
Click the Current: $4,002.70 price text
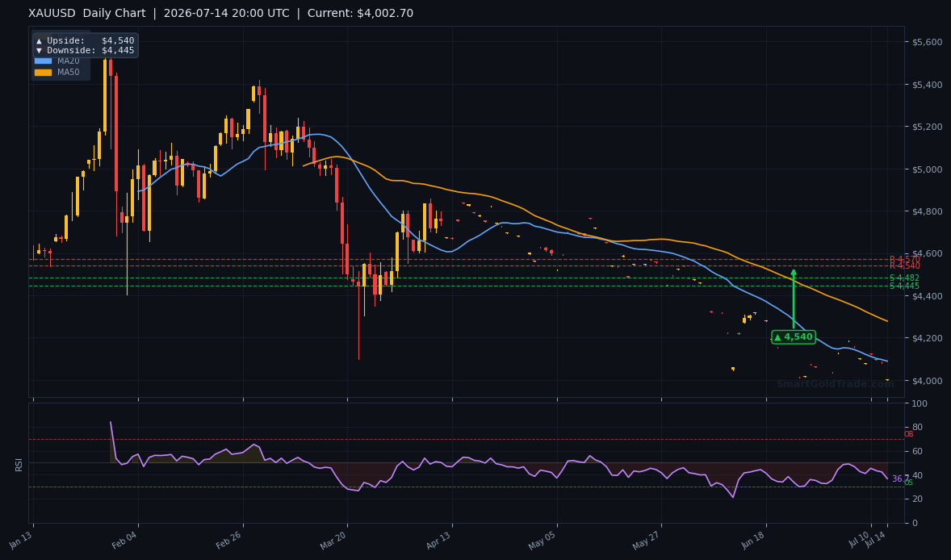coord(360,14)
